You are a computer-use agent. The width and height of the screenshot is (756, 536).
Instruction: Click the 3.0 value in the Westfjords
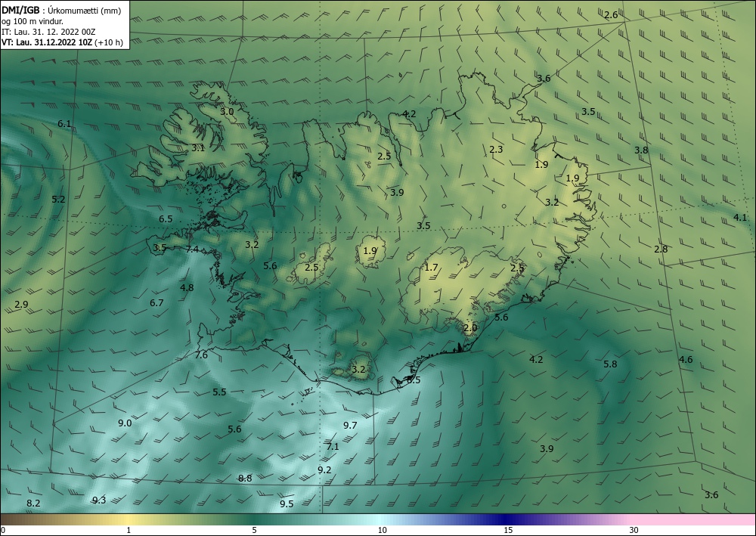tap(227, 111)
